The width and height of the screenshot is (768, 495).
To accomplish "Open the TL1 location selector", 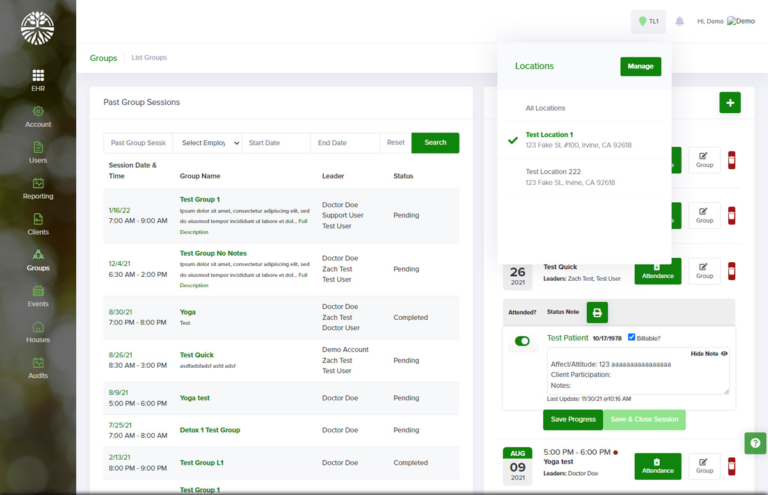I will (648, 21).
